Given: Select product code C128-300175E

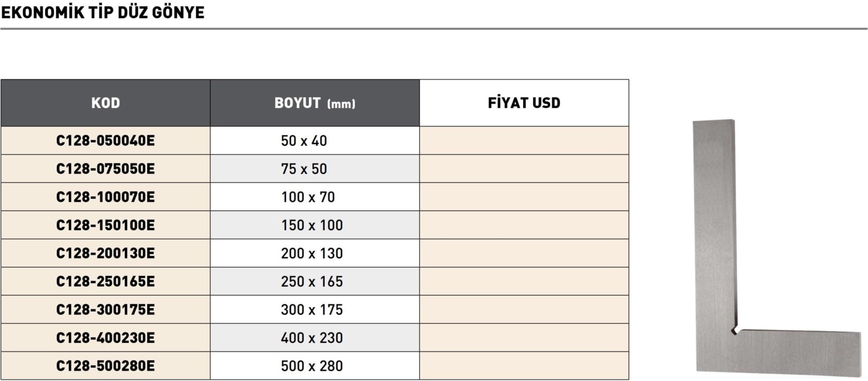Looking at the screenshot, I should point(105,310).
